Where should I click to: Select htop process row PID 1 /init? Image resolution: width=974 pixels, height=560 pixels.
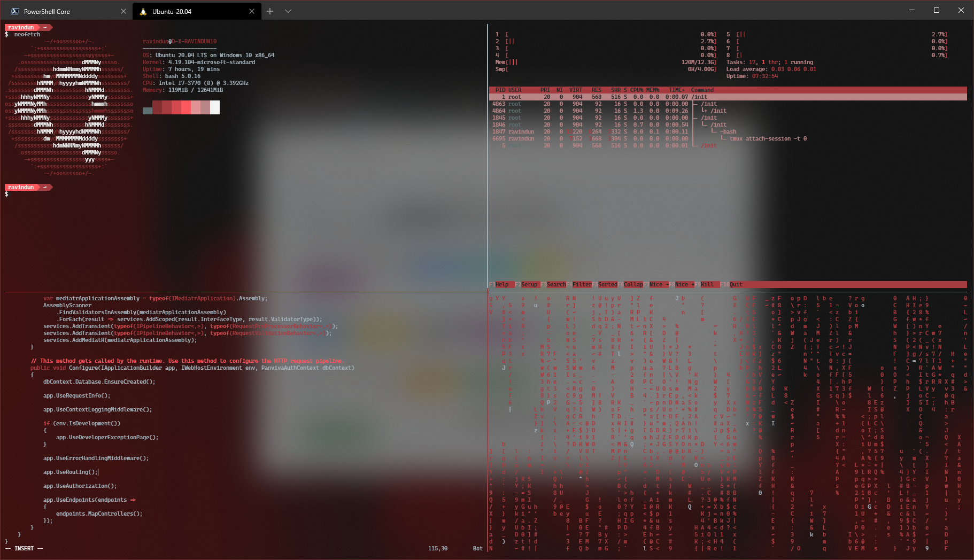(x=728, y=97)
